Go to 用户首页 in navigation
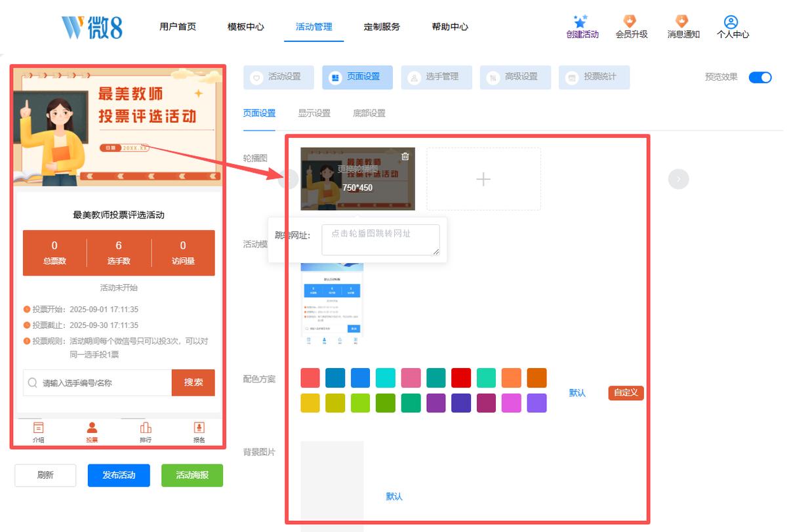The height and width of the screenshot is (532, 787). (x=178, y=27)
